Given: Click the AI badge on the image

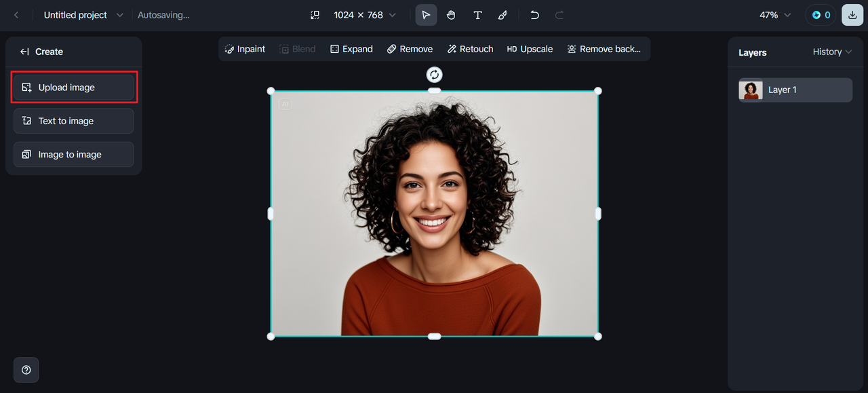Looking at the screenshot, I should coord(285,105).
